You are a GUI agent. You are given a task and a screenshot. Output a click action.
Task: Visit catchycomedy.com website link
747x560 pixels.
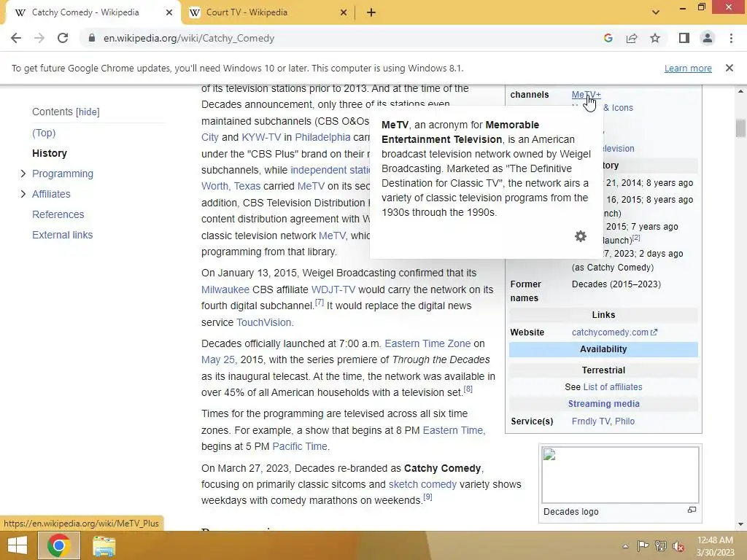[x=614, y=332]
